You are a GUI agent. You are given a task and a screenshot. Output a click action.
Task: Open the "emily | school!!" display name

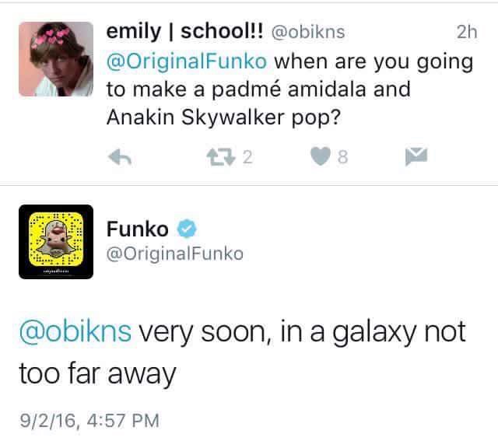coord(186,33)
